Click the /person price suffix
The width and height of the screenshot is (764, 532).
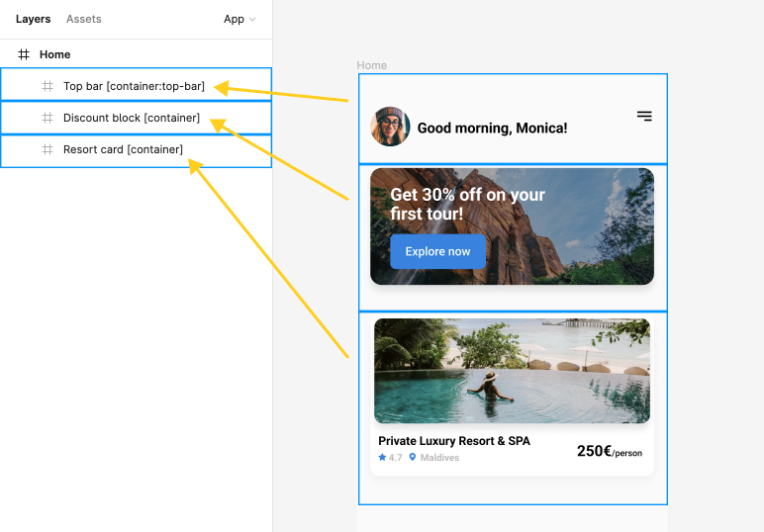(x=627, y=453)
